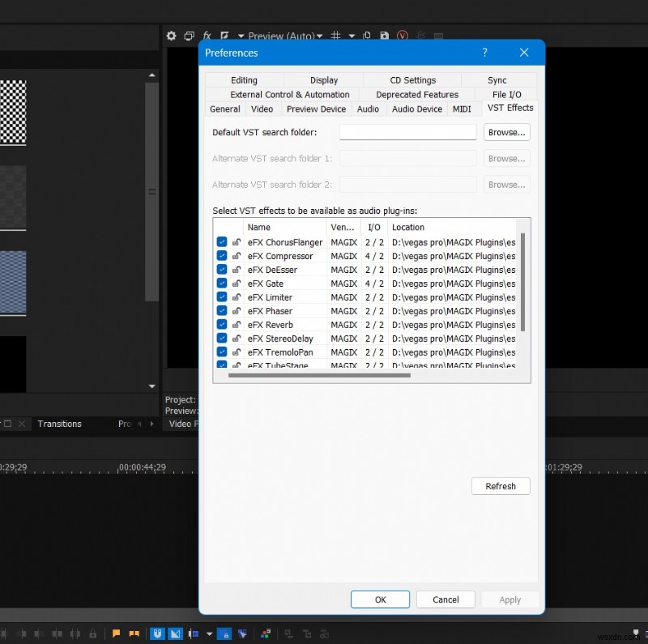The height and width of the screenshot is (644, 648).
Task: Open the Video Output FX dialog
Action: 207,36
